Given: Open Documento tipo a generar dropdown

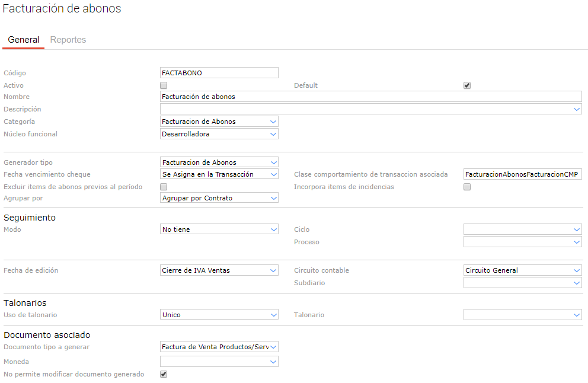Looking at the screenshot, I should point(219,347).
